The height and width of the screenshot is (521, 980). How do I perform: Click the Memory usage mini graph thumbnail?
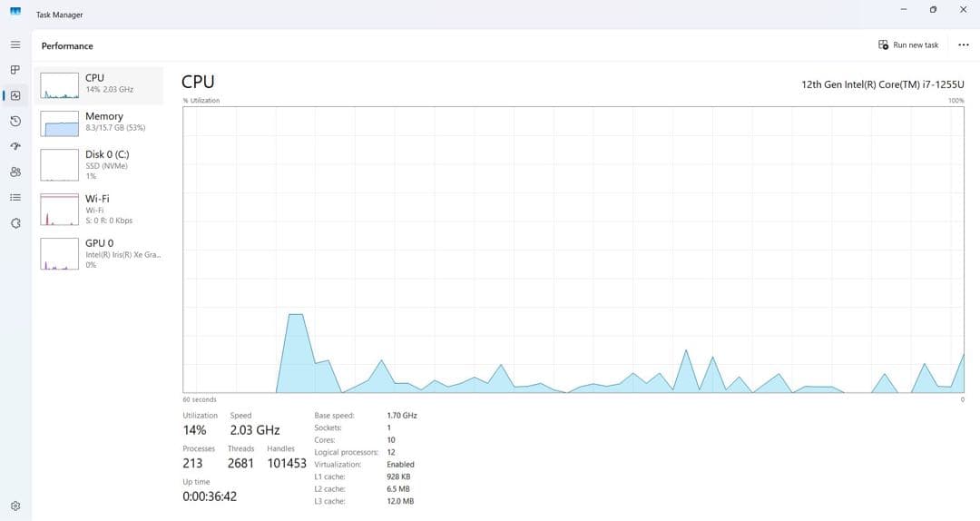point(60,123)
